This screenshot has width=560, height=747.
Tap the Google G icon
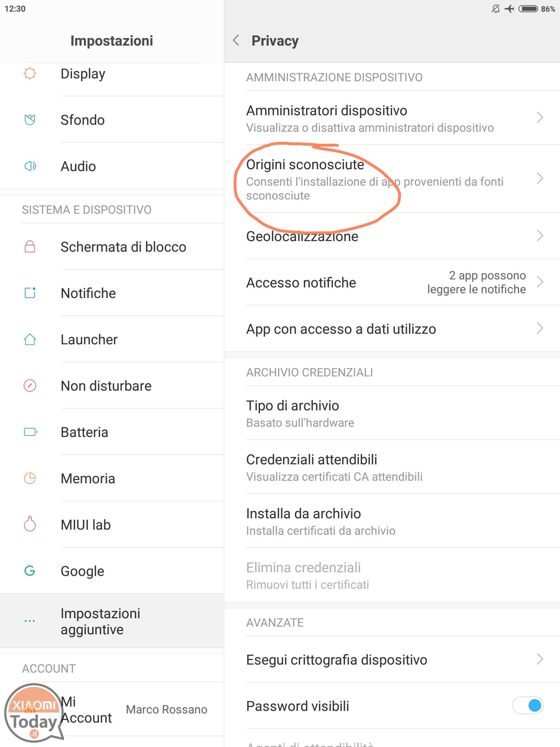(x=30, y=571)
